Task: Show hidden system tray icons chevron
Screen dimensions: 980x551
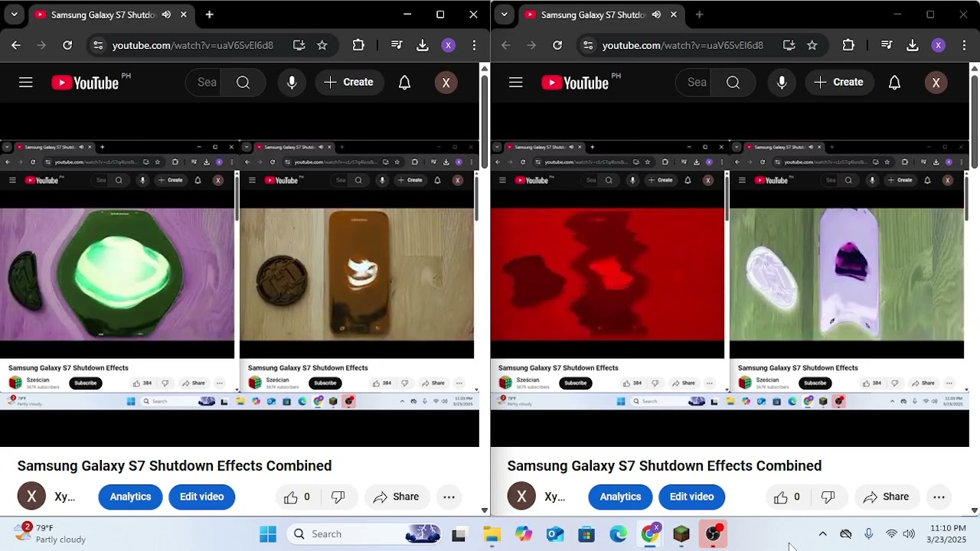Action: [x=823, y=534]
